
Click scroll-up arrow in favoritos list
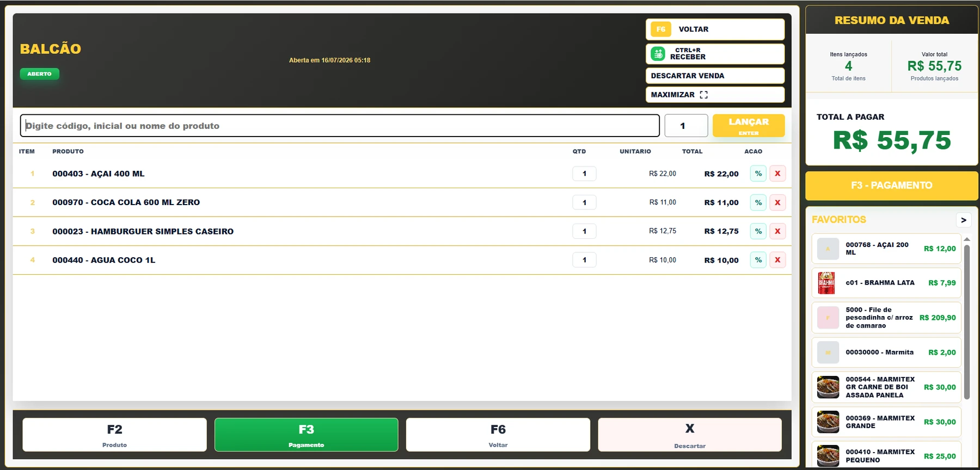coord(967,239)
